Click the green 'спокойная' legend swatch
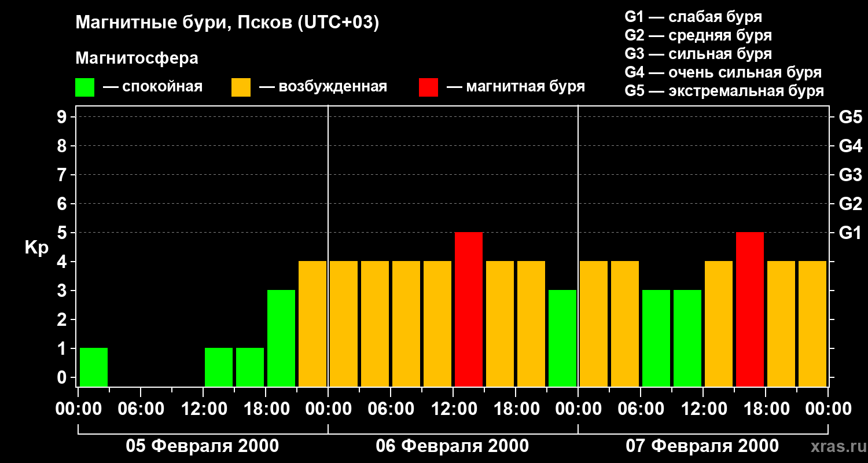Screen dimensions: 868x463 tap(84, 87)
